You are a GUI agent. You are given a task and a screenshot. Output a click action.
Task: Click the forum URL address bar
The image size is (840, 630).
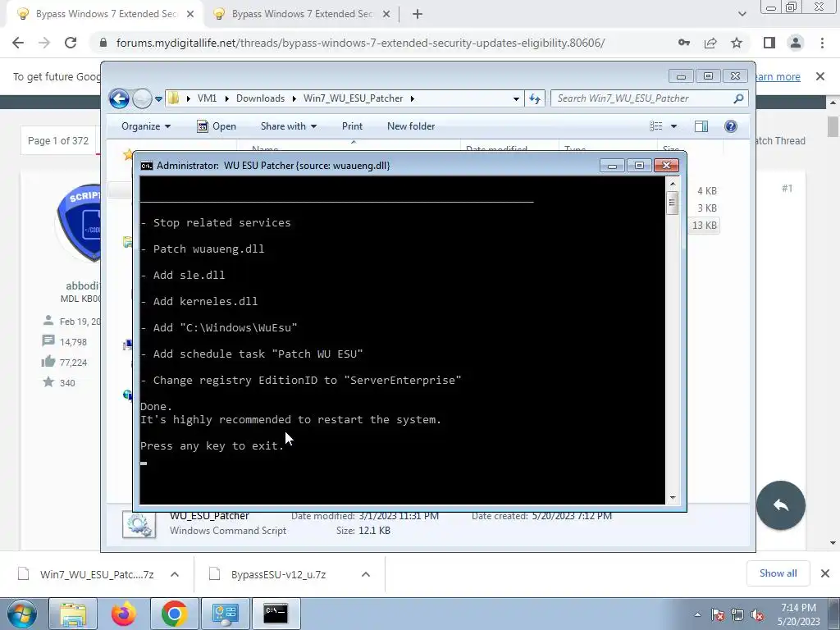tap(361, 43)
